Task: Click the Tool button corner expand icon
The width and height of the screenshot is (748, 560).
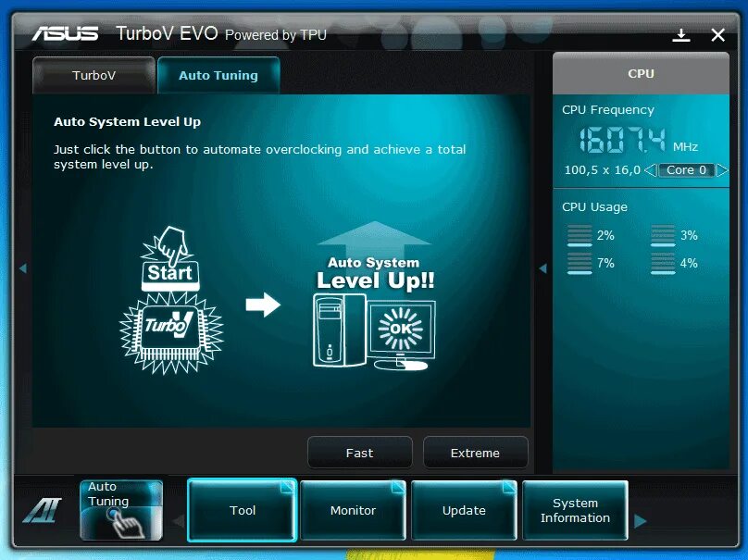Action: (x=288, y=487)
